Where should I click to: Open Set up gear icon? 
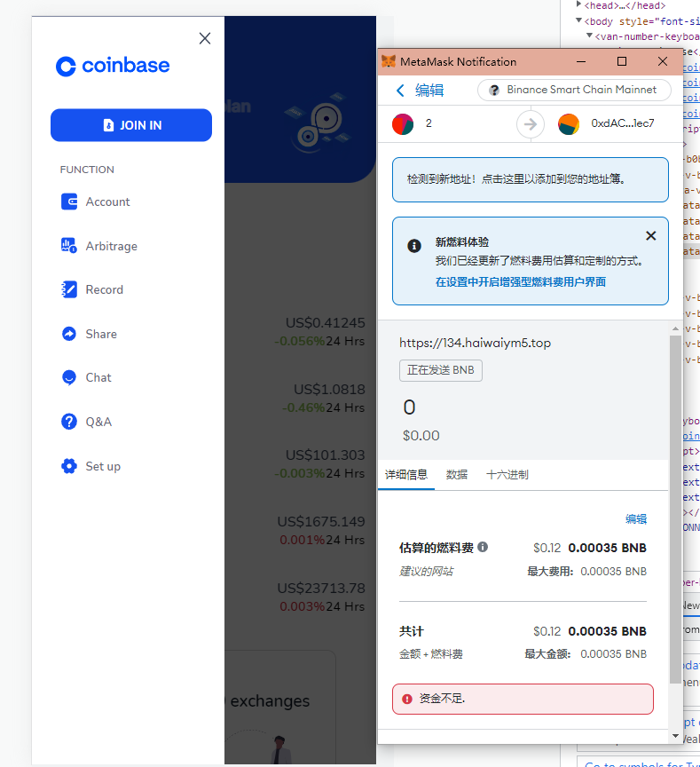coord(69,466)
